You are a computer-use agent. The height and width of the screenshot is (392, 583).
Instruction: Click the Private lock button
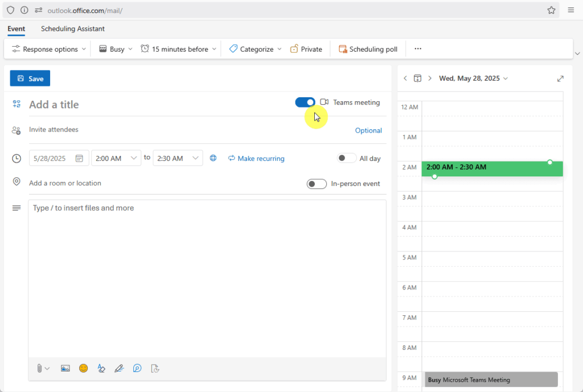click(x=306, y=49)
